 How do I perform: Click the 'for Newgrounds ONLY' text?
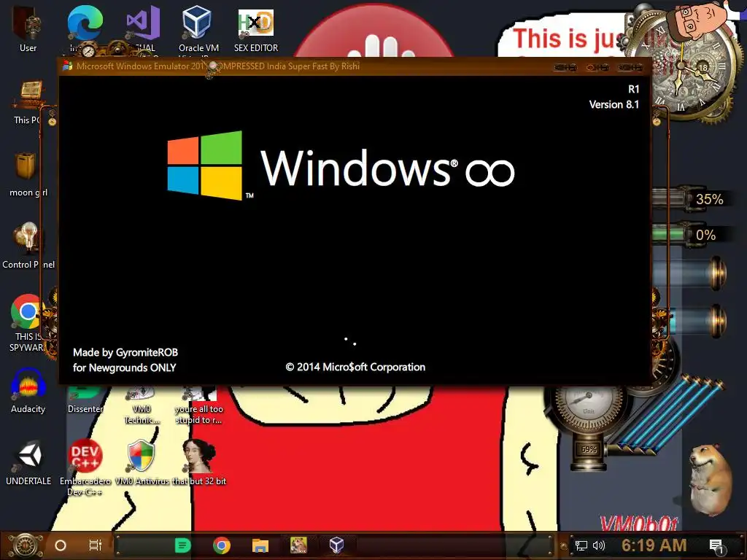tap(124, 367)
